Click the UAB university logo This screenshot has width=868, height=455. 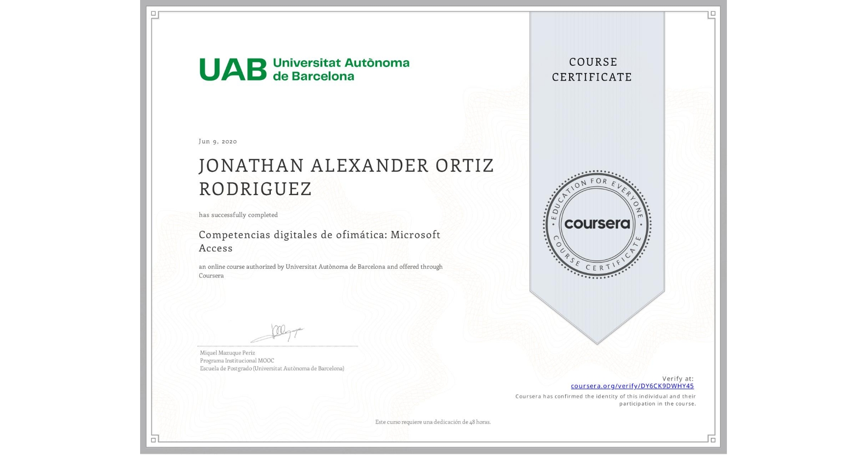tap(304, 69)
